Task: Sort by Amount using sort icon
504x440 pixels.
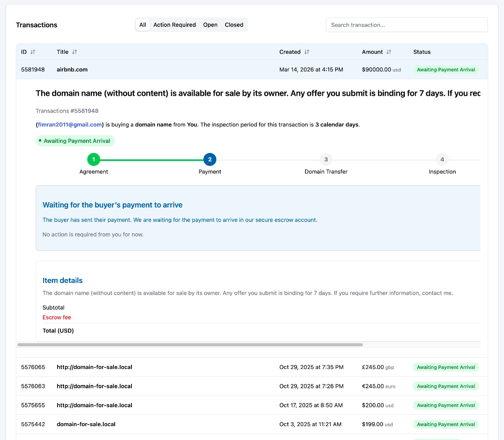Action: coord(388,52)
